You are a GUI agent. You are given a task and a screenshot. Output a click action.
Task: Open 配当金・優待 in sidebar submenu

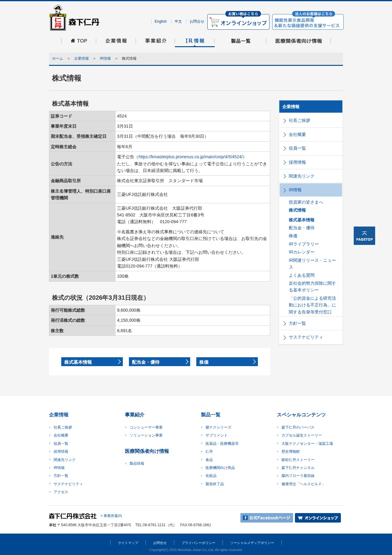tap(302, 228)
